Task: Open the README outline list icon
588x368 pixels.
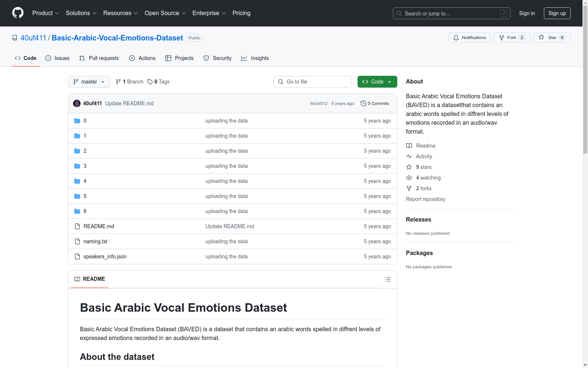Action: pyautogui.click(x=387, y=279)
